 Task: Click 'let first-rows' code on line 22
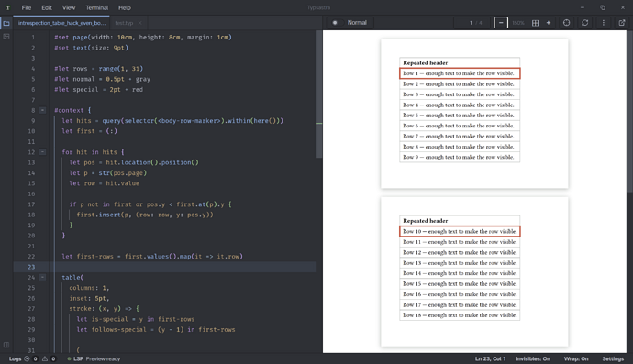click(x=87, y=256)
